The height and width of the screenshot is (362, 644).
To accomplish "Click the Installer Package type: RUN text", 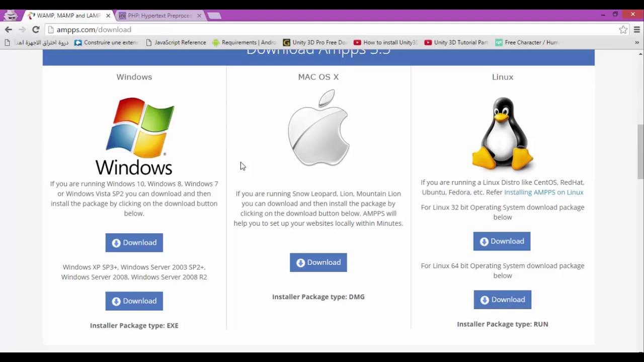I will click(503, 324).
